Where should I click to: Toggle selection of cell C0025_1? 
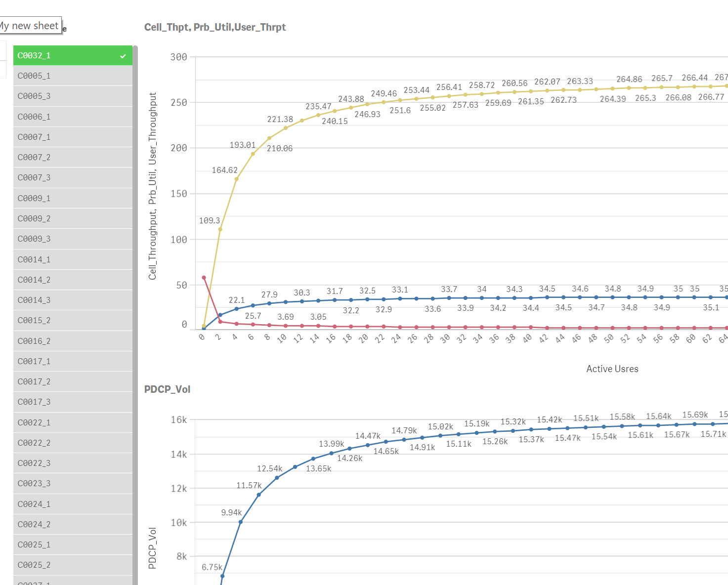coord(59,544)
